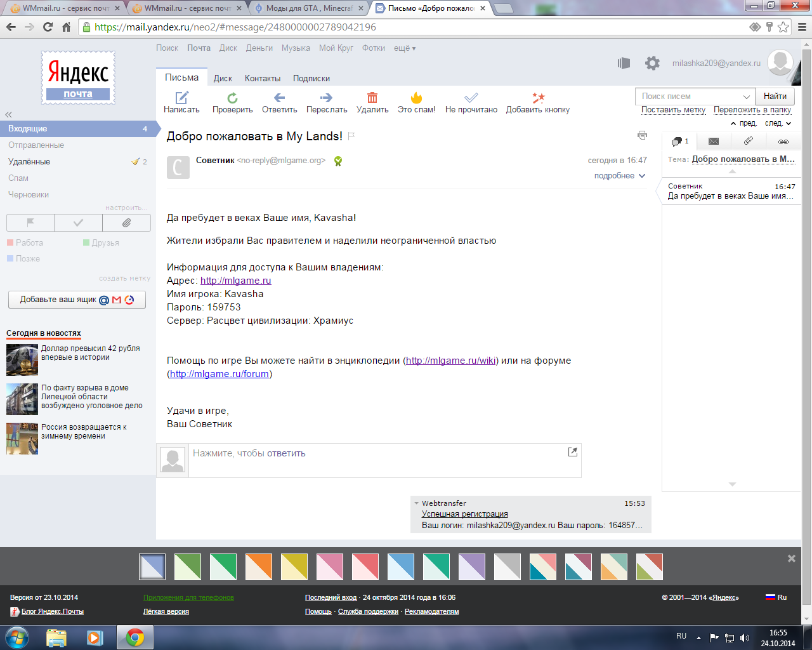Image resolution: width=812 pixels, height=650 pixels.
Task: Go to next message след.
Action: click(778, 123)
